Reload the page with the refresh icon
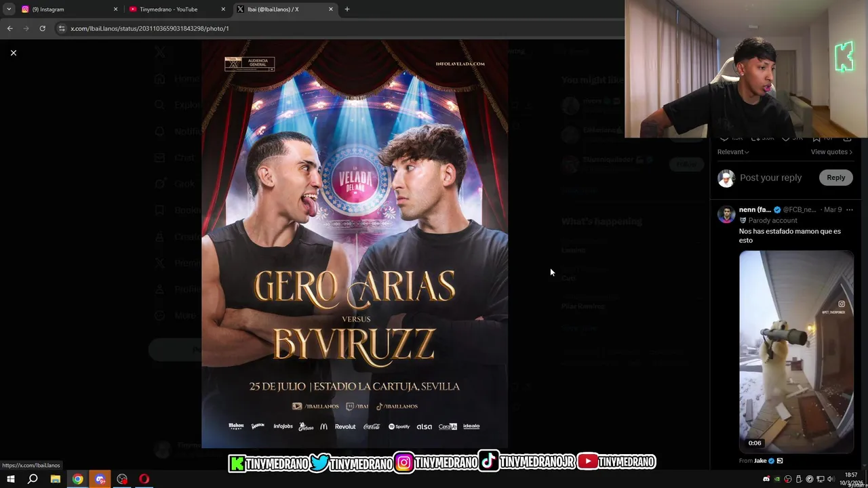868x488 pixels. click(x=42, y=28)
